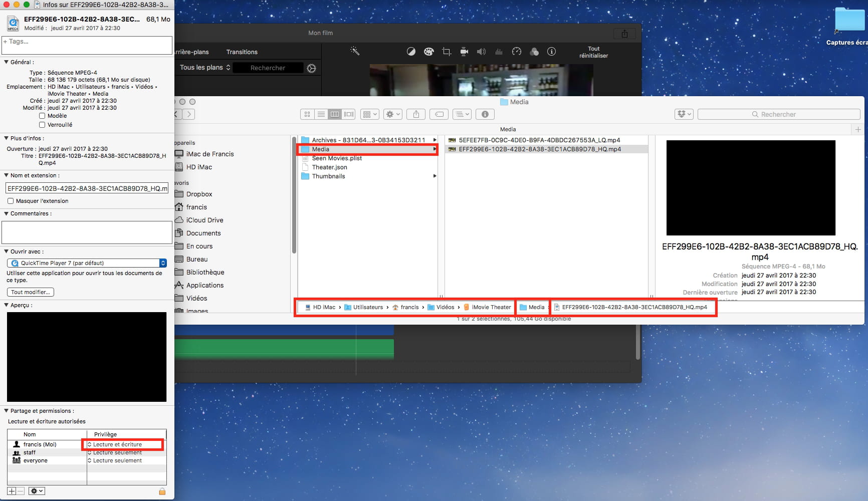The image size is (868, 501).
Task: Open iMovie clip filter tool
Action: [x=534, y=52]
